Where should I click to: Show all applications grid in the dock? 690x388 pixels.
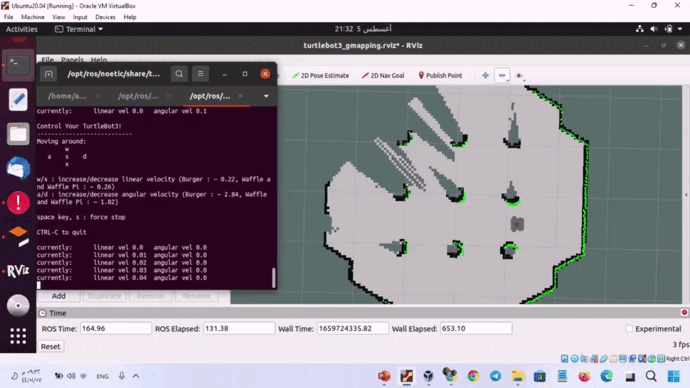(x=18, y=337)
